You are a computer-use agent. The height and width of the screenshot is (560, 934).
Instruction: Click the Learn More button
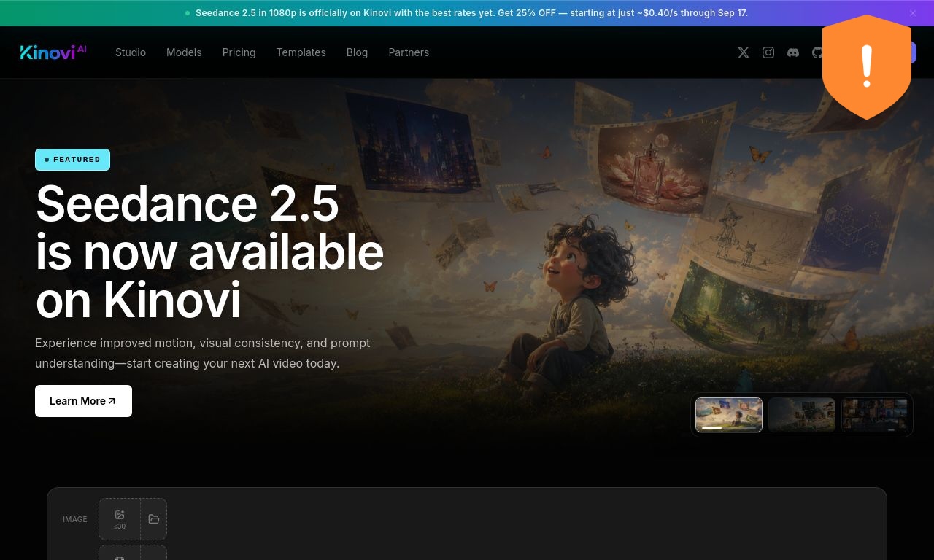[83, 401]
